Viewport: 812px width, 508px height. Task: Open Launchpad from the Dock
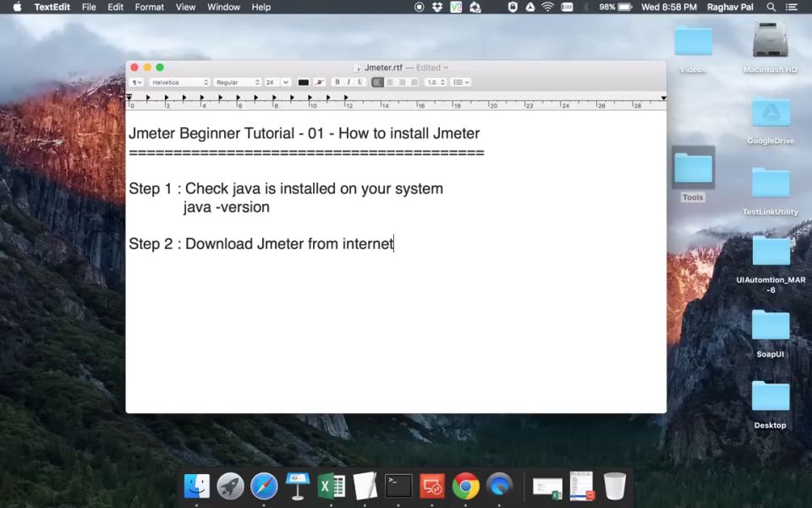(x=230, y=486)
